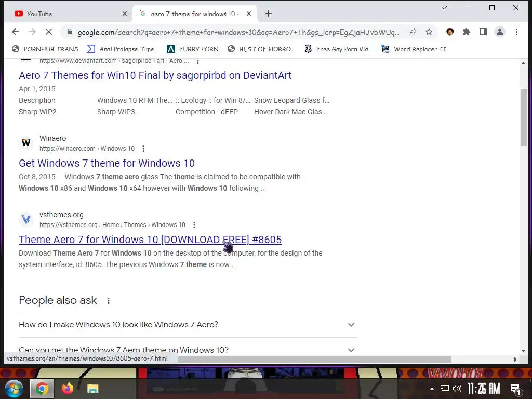This screenshot has height=399, width=532.
Task: Toggle the Chrome side panel icon
Action: pyautogui.click(x=483, y=32)
